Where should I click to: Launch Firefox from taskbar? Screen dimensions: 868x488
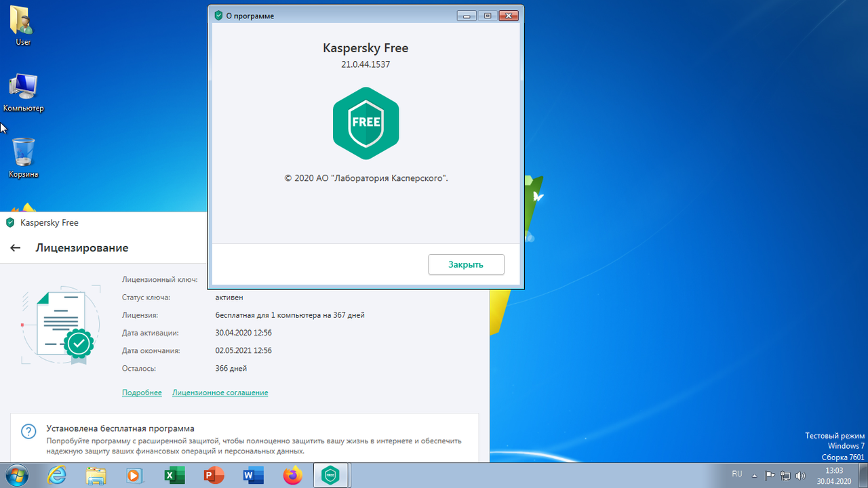(x=292, y=476)
